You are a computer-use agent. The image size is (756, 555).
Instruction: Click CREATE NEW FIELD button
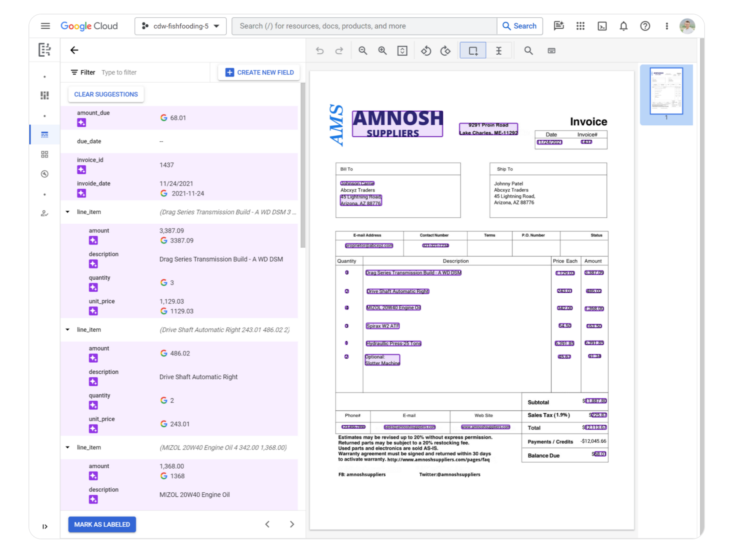click(259, 72)
